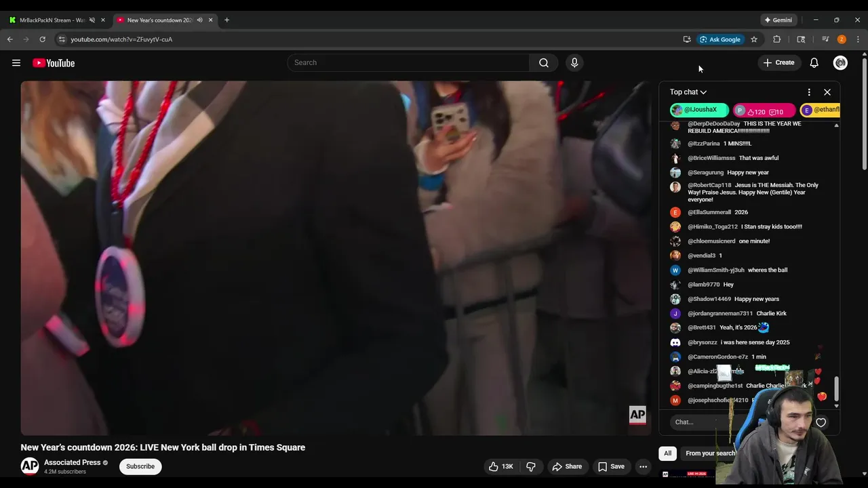
Task: Open the @ethanfl yellow ticker item
Action: (821, 110)
